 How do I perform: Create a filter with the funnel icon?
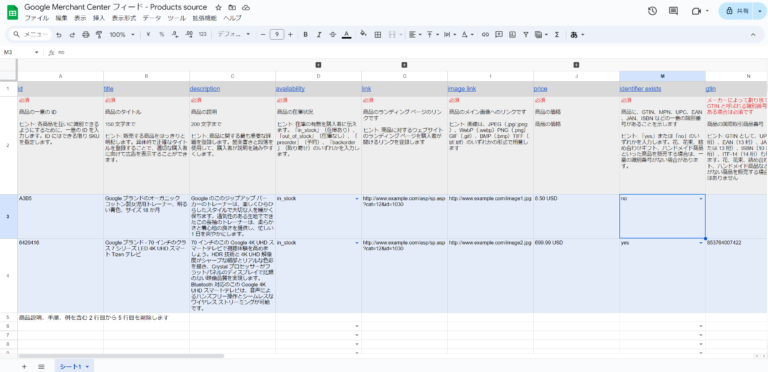click(526, 35)
